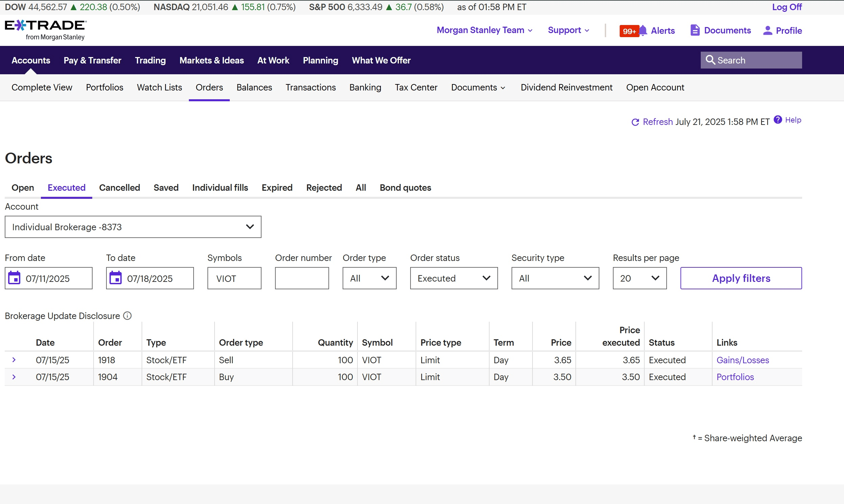Open the From date calendar icon

click(x=14, y=278)
